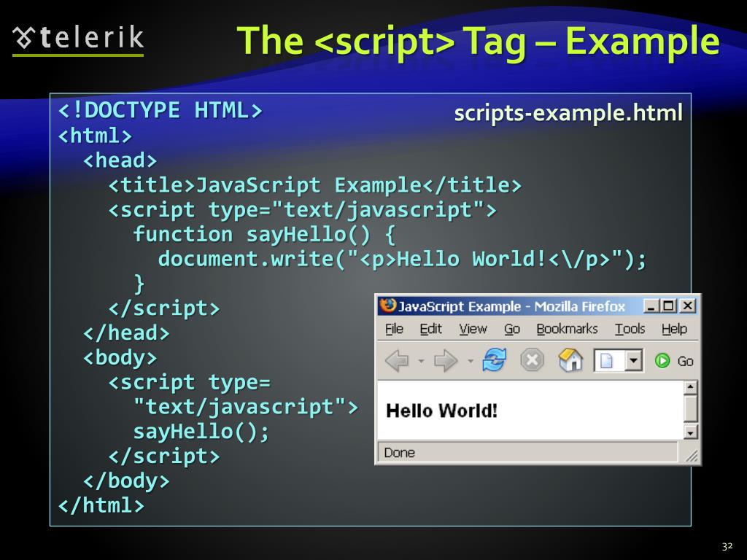Click the page icon in address field

(606, 360)
